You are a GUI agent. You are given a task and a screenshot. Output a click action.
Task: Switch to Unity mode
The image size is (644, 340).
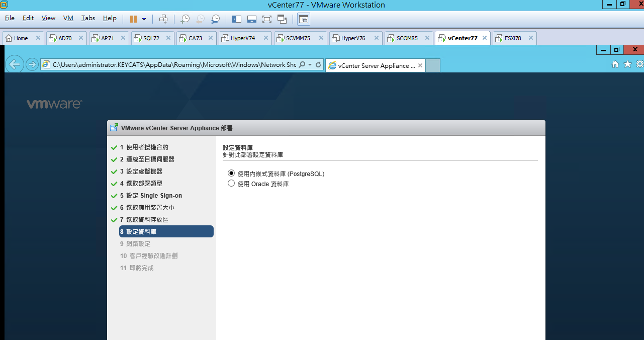click(282, 19)
